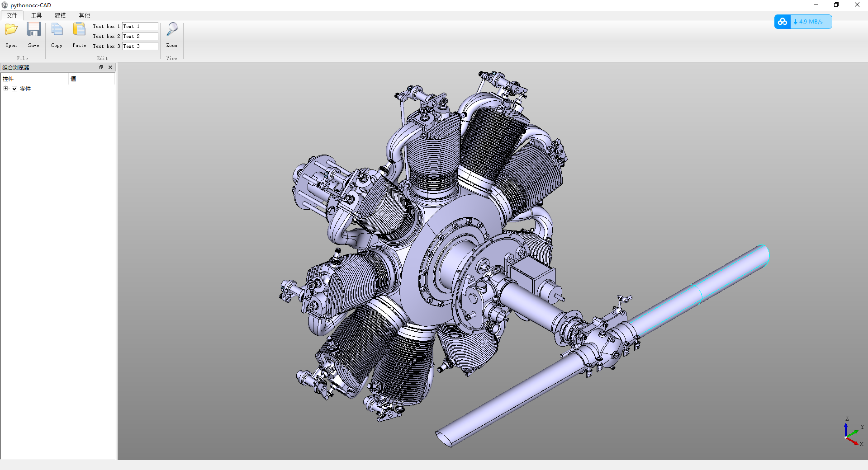Viewport: 868px width, 470px height.
Task: Click the Paste clipboard icon
Action: coord(79,28)
